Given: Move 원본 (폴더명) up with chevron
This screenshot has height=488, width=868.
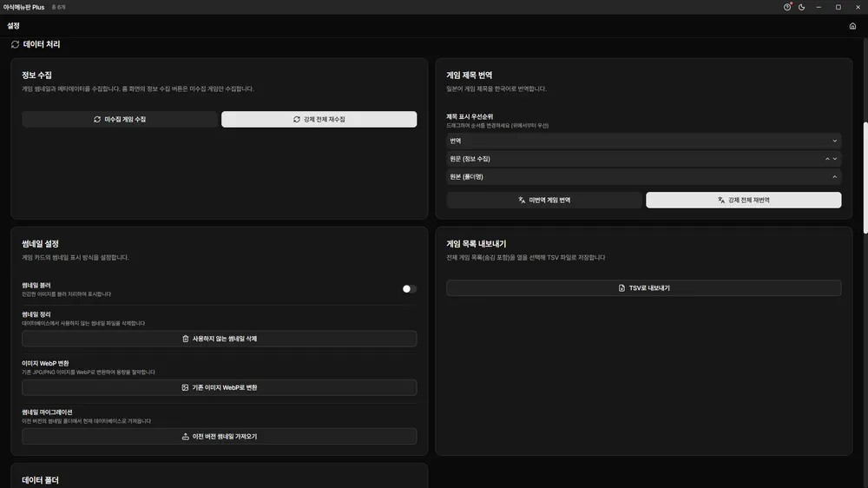Looking at the screenshot, I should [x=835, y=176].
